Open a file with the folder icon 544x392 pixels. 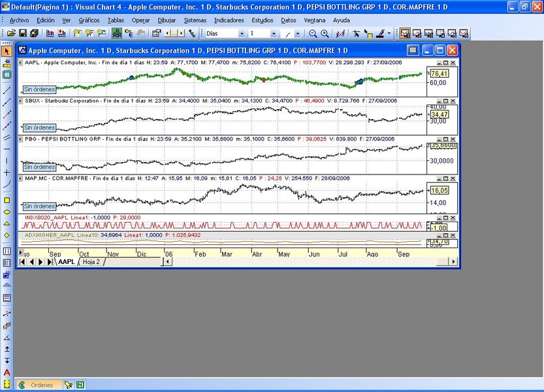[x=11, y=34]
